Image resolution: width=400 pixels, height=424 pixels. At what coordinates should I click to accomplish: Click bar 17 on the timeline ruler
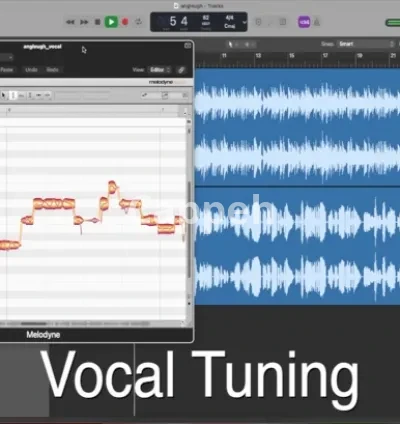click(325, 56)
